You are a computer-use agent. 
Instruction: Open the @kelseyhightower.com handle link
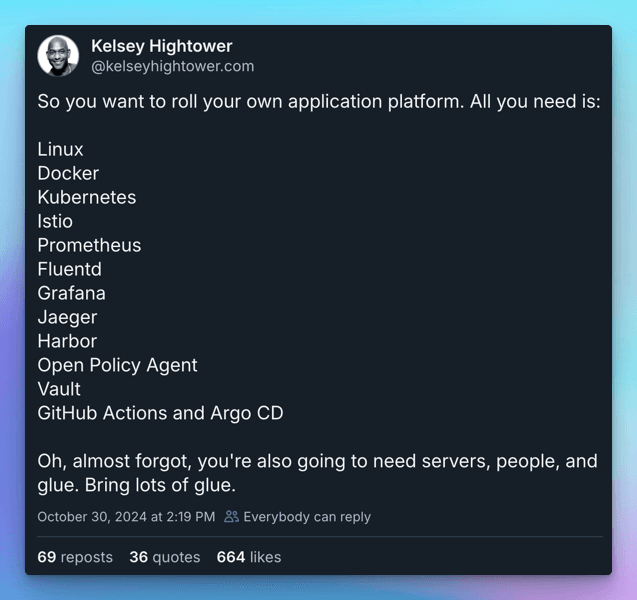point(173,66)
